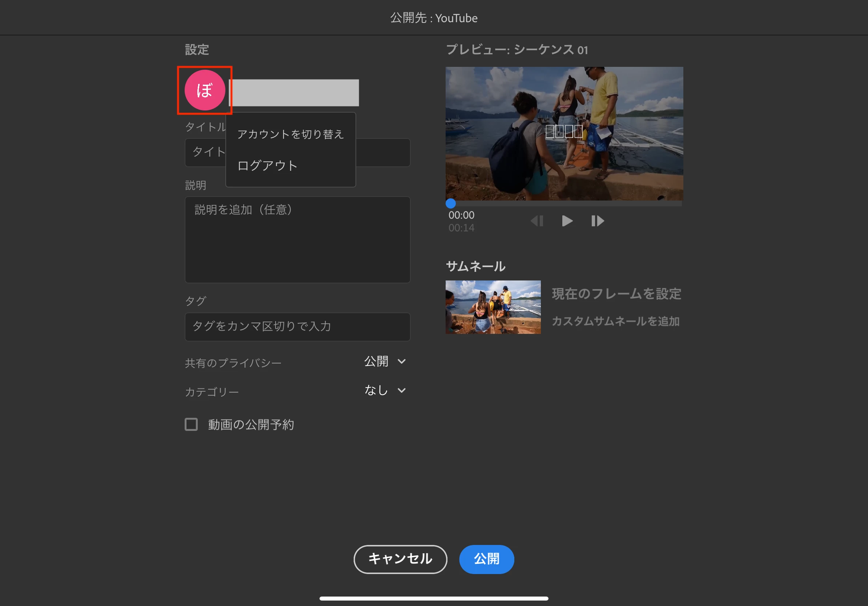This screenshot has width=868, height=606.
Task: Click the pink account avatar icon
Action: [205, 90]
